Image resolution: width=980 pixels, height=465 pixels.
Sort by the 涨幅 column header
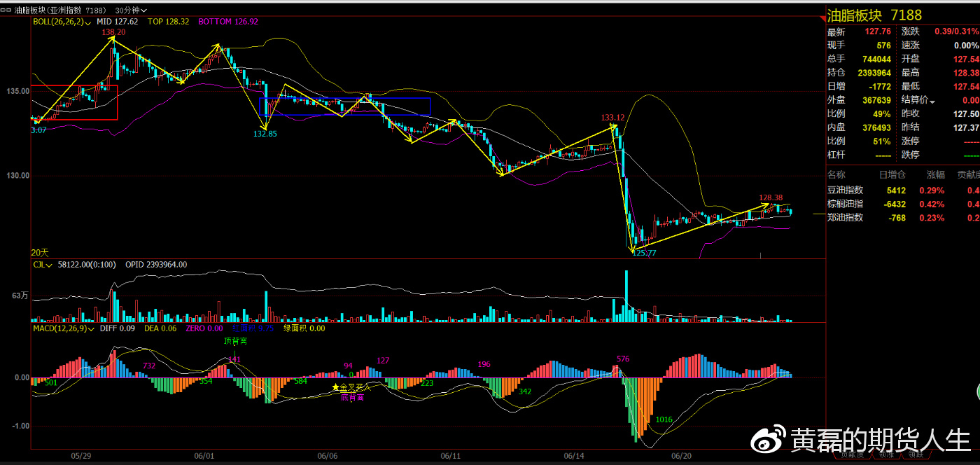(x=936, y=174)
